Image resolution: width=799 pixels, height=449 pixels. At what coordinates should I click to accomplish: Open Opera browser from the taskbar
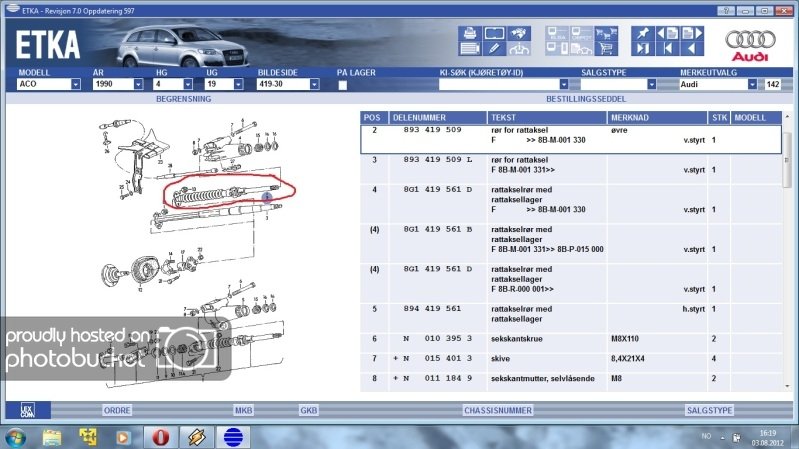tap(160, 437)
